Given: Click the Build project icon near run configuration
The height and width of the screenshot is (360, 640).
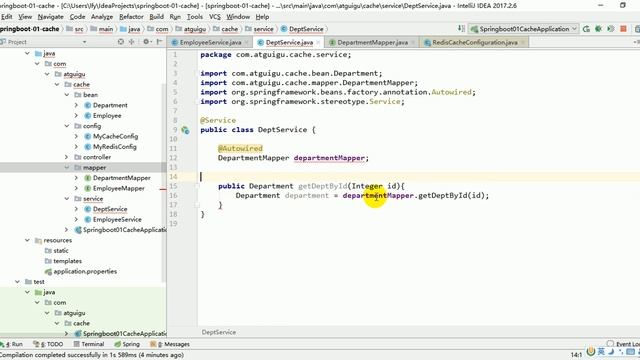Looking at the screenshot, I should [x=461, y=29].
